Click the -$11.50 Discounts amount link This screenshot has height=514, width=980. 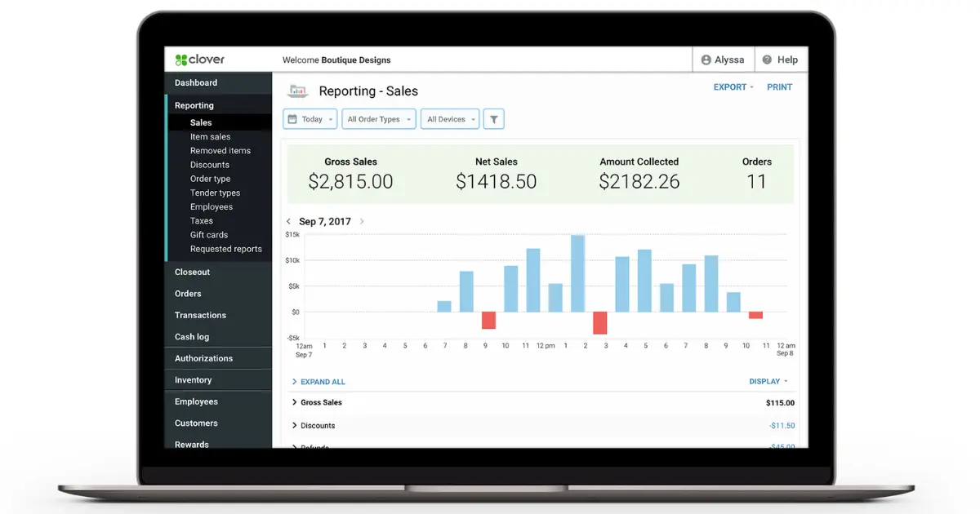pos(782,426)
